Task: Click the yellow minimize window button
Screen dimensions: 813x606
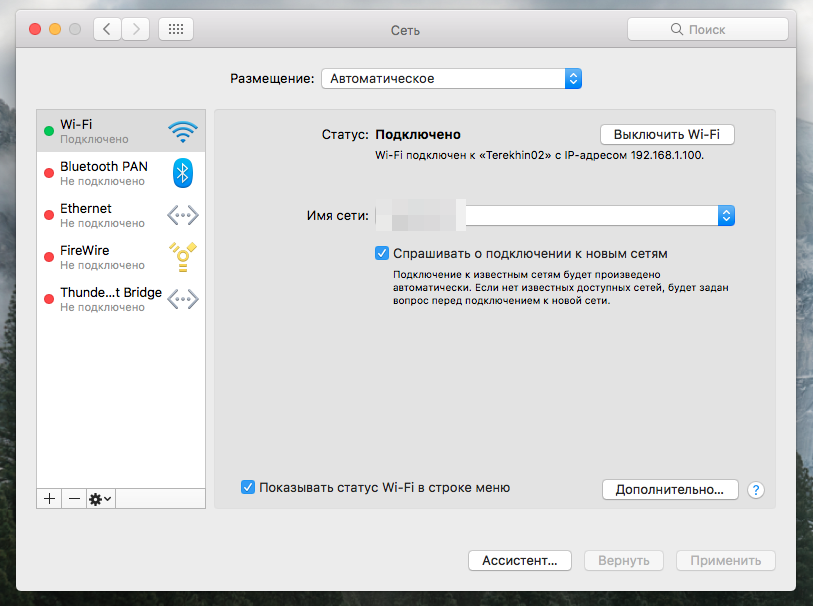Action: click(55, 29)
